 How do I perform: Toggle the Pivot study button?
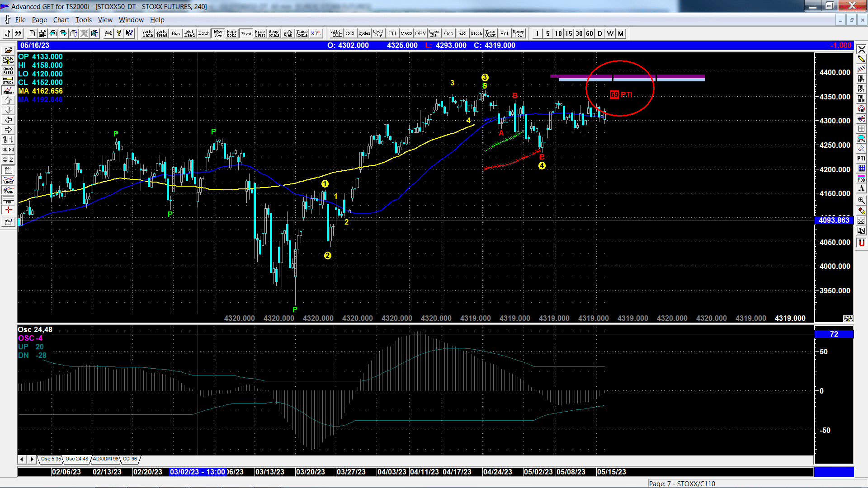246,33
